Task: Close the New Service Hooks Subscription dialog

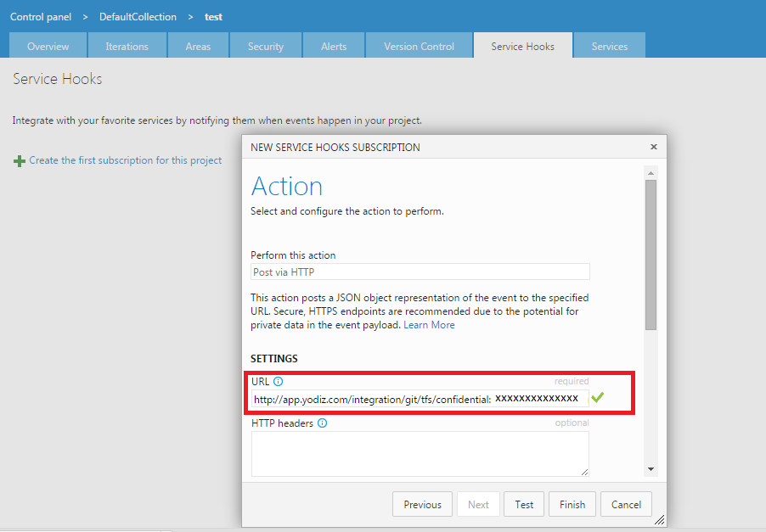Action: [x=653, y=147]
